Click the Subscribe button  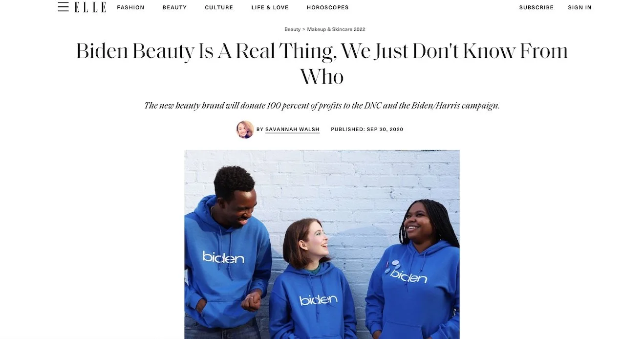click(536, 7)
